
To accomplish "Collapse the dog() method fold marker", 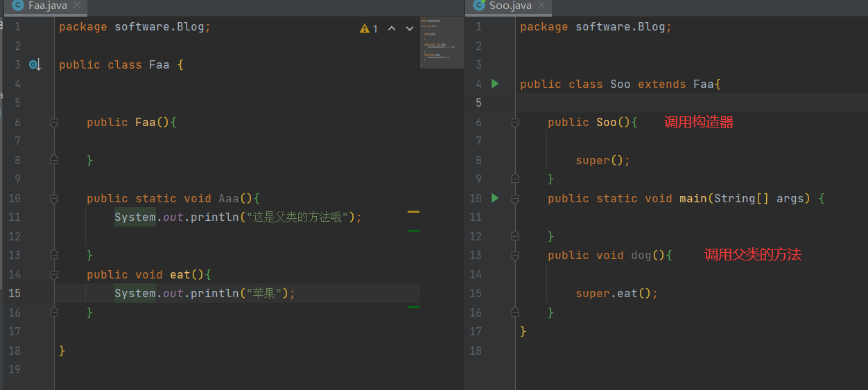I will coord(515,256).
